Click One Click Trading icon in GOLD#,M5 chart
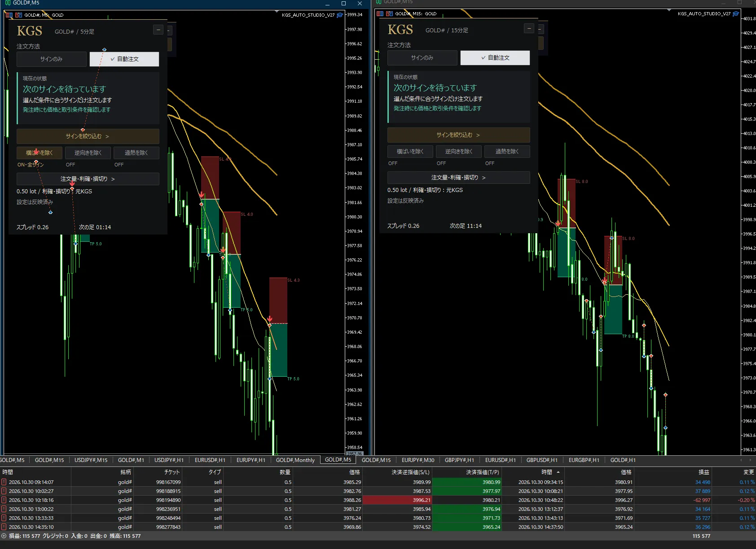Image resolution: width=756 pixels, height=549 pixels. coord(9,15)
